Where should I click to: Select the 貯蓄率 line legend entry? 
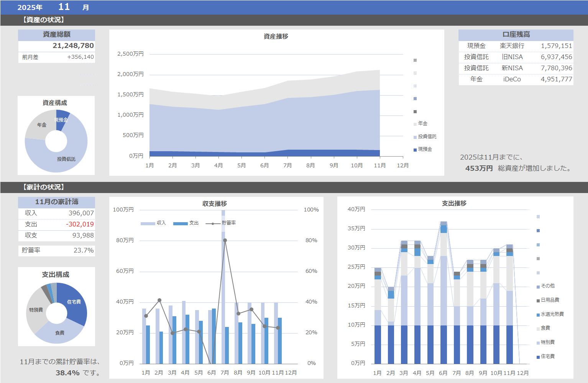coord(213,223)
